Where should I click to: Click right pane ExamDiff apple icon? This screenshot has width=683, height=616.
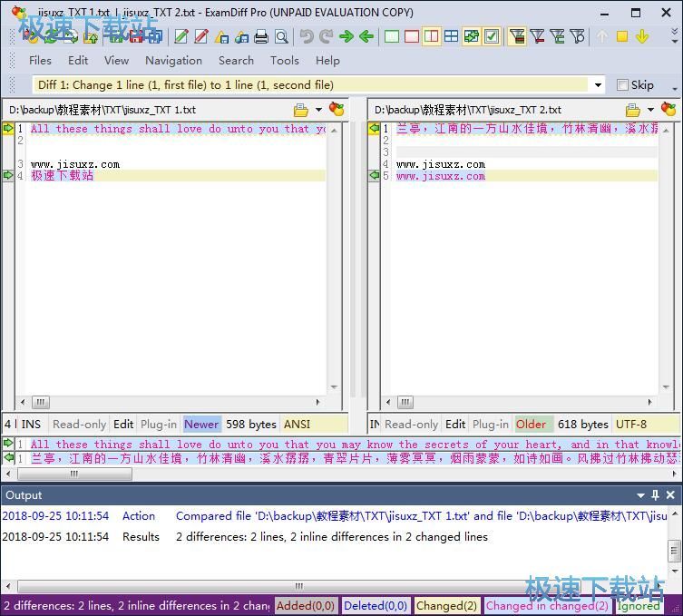click(668, 110)
